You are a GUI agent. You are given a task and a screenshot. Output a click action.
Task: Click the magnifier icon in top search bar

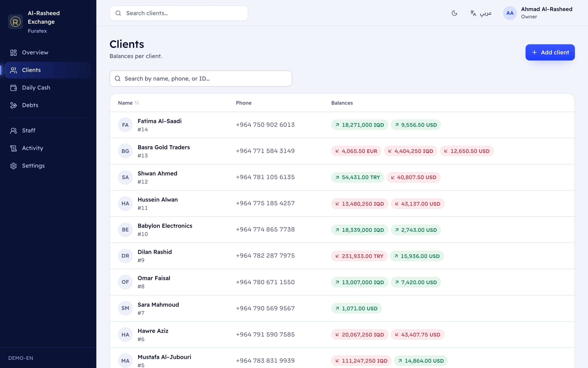point(118,13)
